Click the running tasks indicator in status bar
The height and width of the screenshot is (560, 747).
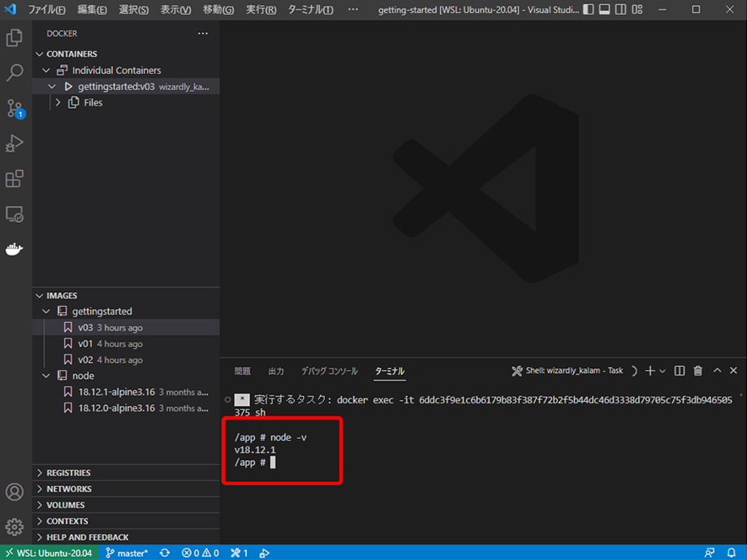(240, 553)
